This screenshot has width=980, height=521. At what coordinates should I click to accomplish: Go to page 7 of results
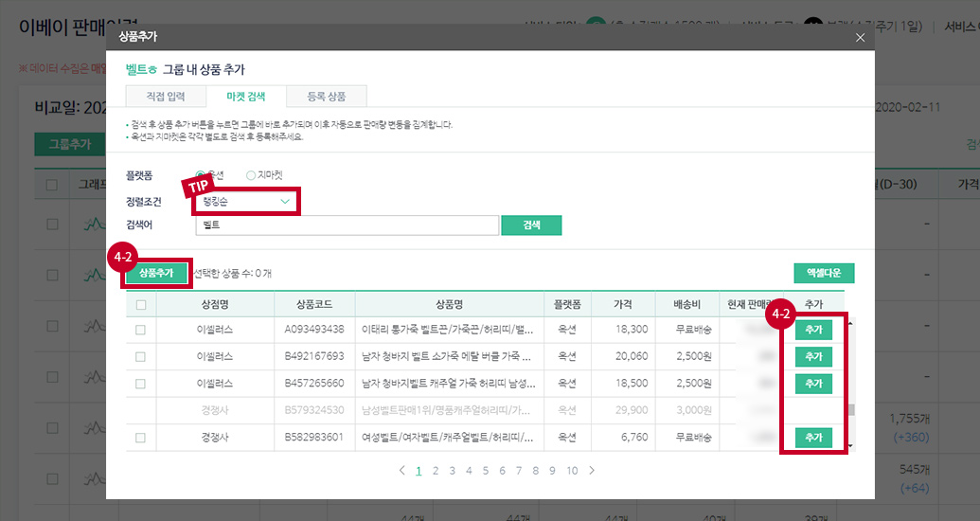(x=519, y=471)
